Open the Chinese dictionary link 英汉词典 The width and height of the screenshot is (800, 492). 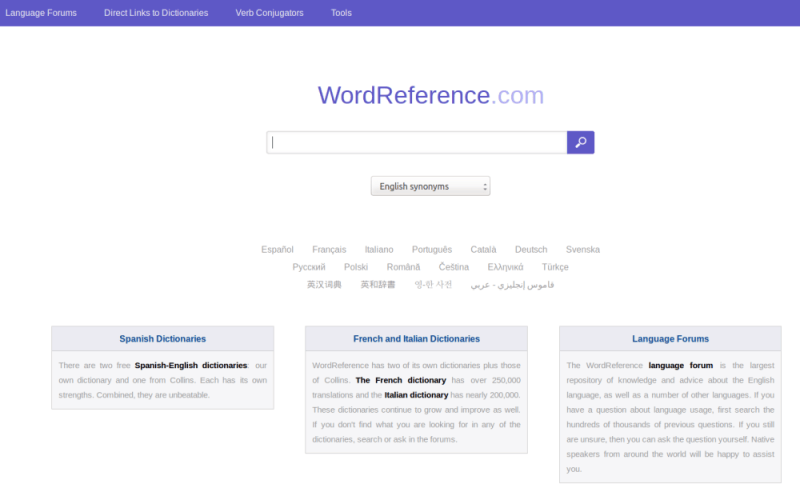point(324,285)
